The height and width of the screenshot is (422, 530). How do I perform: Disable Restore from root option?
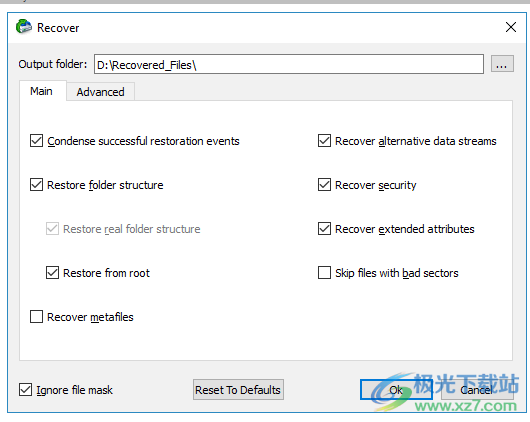pos(52,273)
